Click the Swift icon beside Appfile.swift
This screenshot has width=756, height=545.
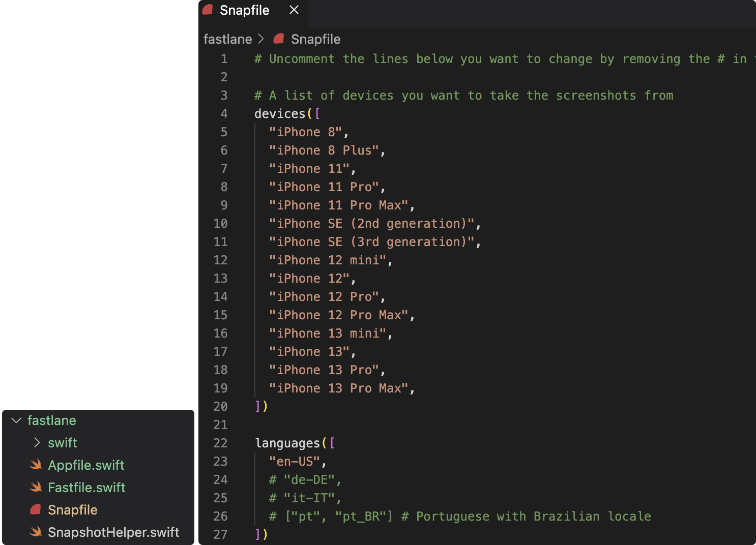click(x=36, y=465)
